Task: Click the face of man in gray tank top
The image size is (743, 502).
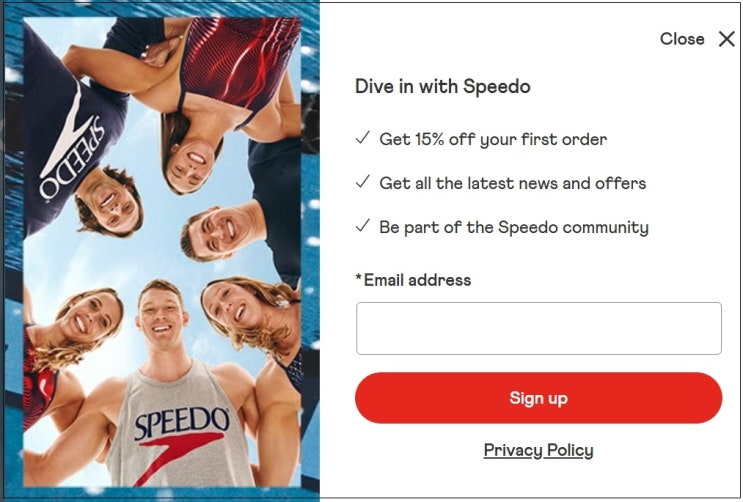Action: 161,318
